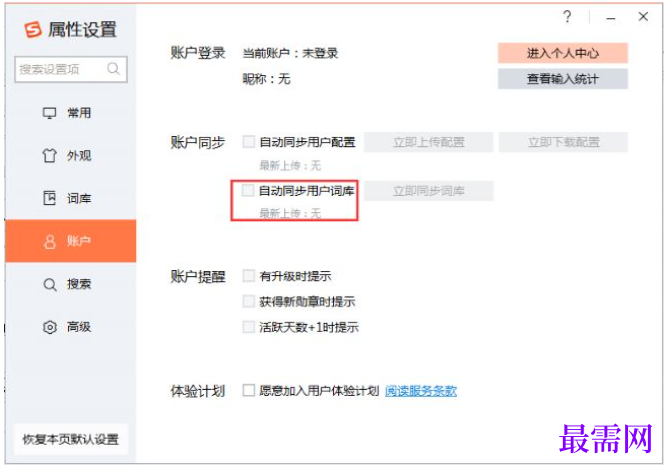Click 恢复本页默认设置 button
Viewport: 671px width, 470px height.
[71, 439]
